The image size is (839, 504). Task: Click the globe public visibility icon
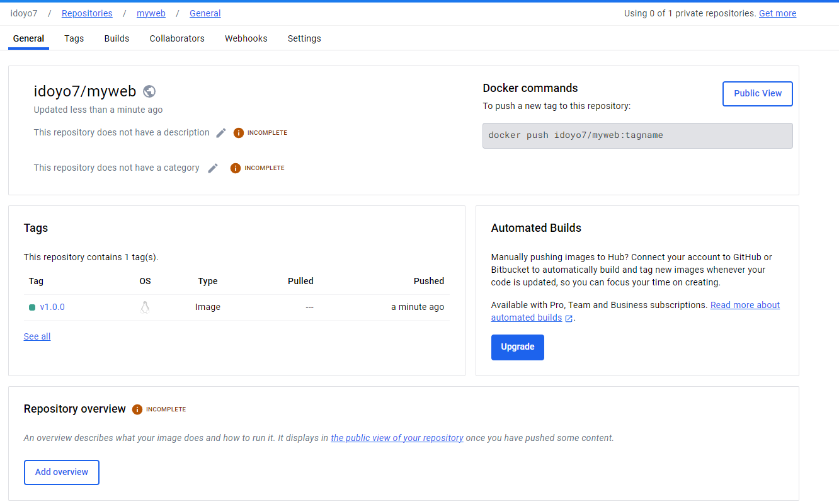click(149, 91)
